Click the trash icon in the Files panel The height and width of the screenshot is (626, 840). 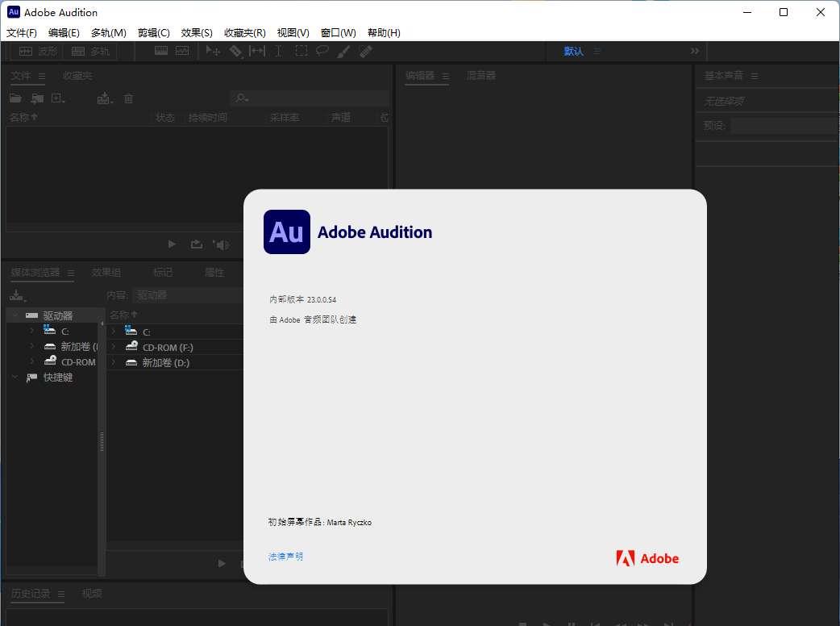[128, 98]
